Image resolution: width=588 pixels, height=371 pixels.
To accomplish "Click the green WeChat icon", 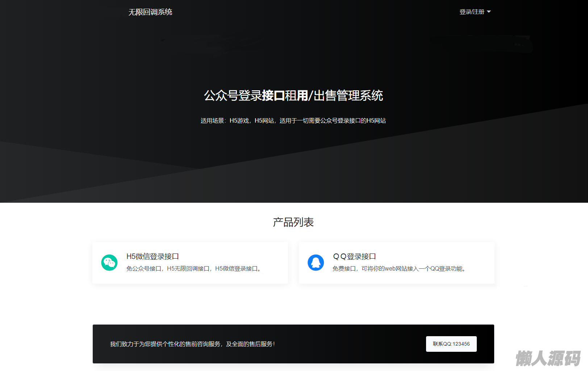I will (x=109, y=263).
